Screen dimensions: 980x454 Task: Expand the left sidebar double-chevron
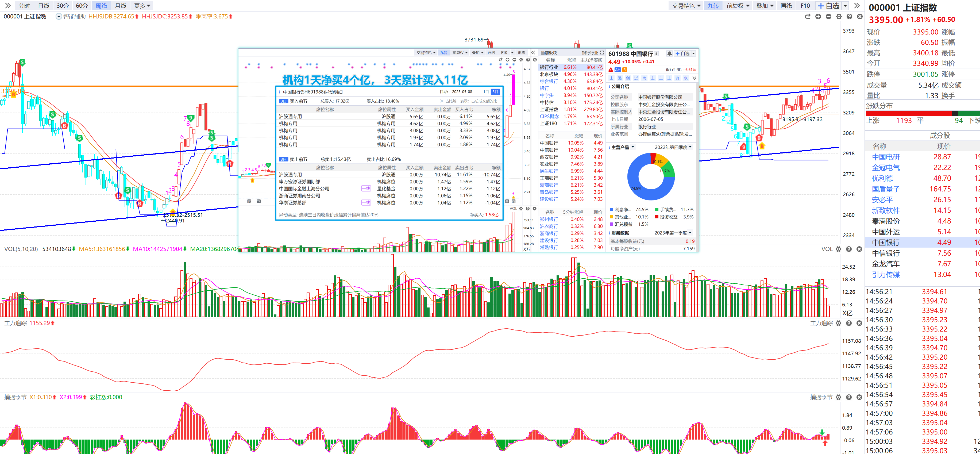tap(7, 6)
